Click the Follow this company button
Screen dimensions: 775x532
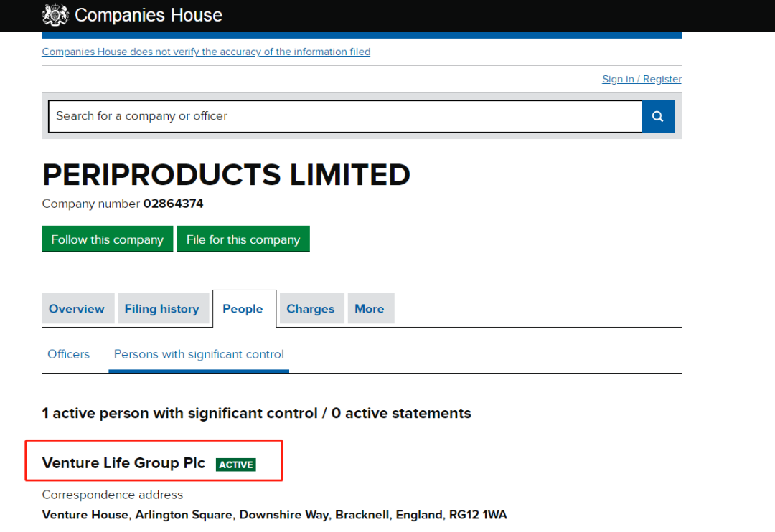(108, 239)
